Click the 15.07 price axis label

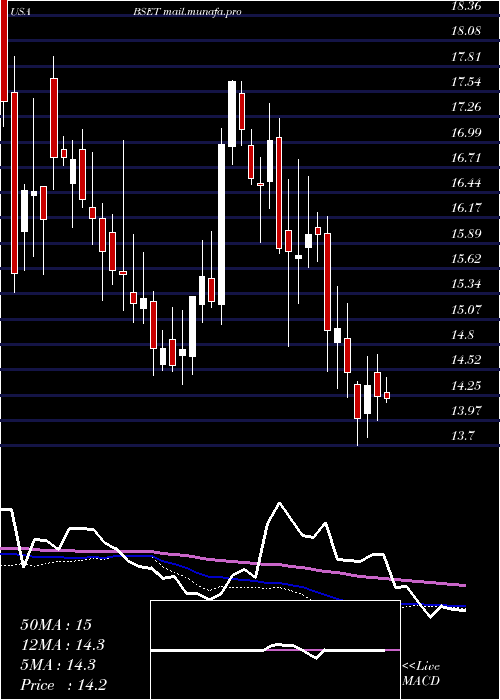[x=467, y=309]
